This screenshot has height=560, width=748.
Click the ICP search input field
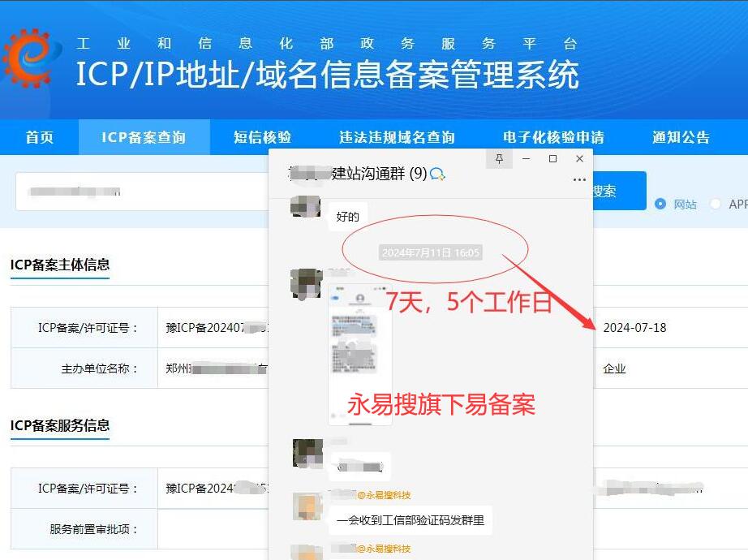pos(138,192)
